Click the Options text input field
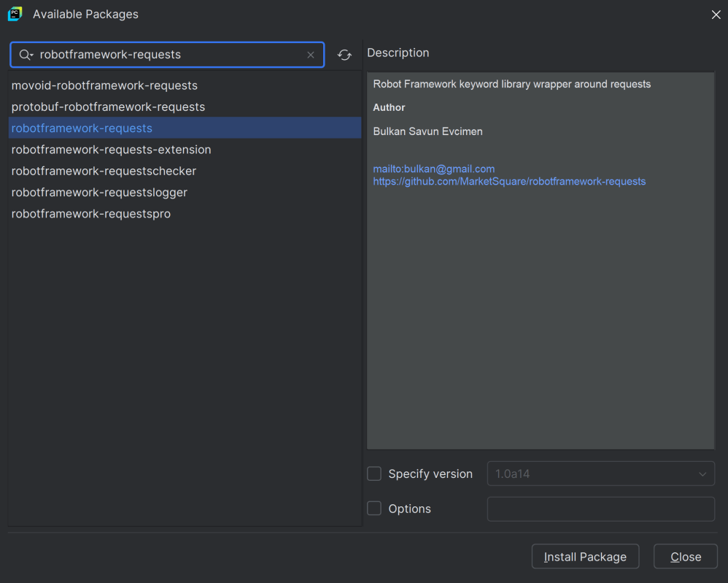Screen dimensions: 728x583 600,509
